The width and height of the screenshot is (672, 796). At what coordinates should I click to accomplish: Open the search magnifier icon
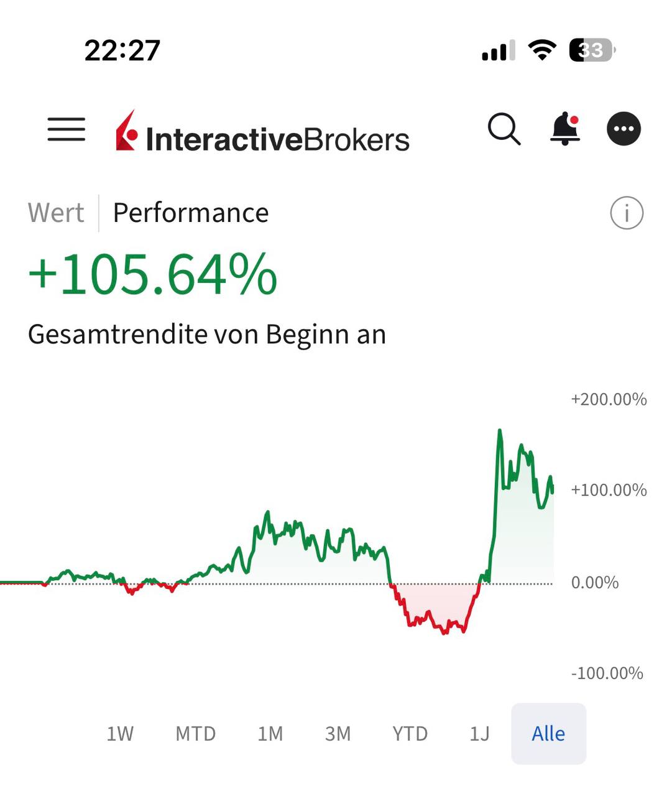tap(504, 129)
